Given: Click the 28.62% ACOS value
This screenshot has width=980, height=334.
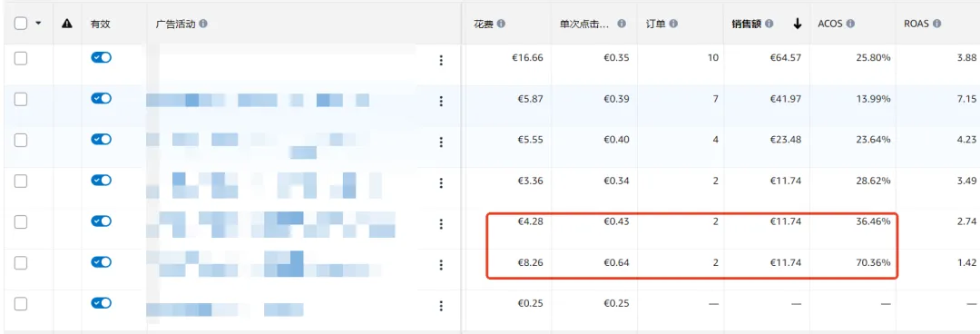Looking at the screenshot, I should tap(873, 181).
